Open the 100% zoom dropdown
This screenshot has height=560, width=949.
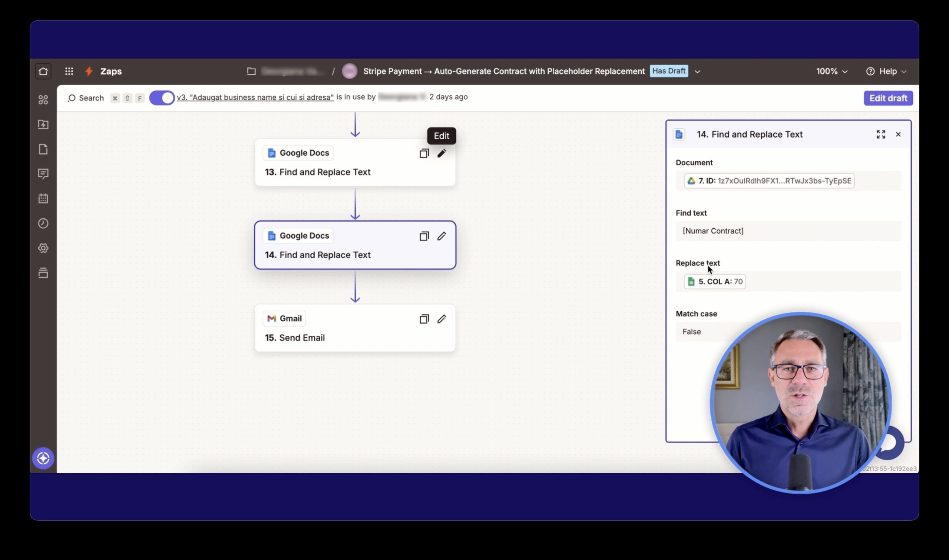(x=831, y=71)
